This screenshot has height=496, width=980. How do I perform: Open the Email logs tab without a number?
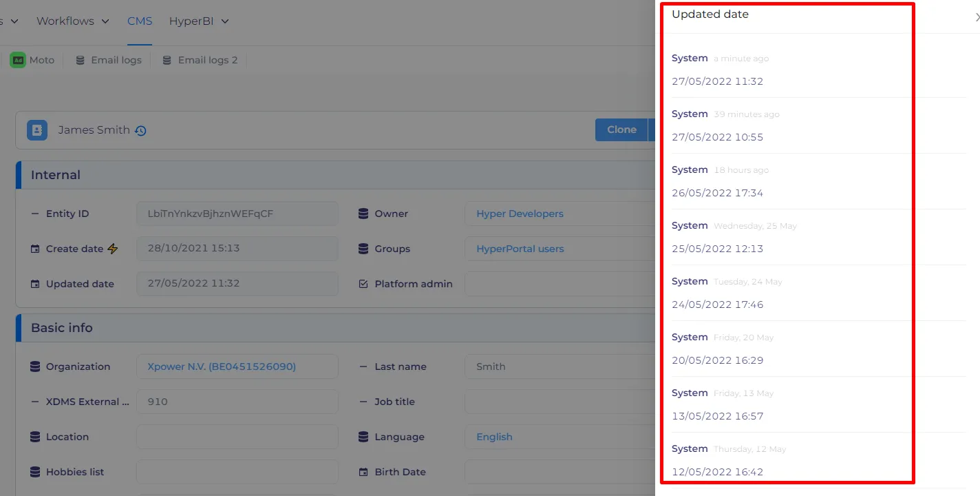109,60
